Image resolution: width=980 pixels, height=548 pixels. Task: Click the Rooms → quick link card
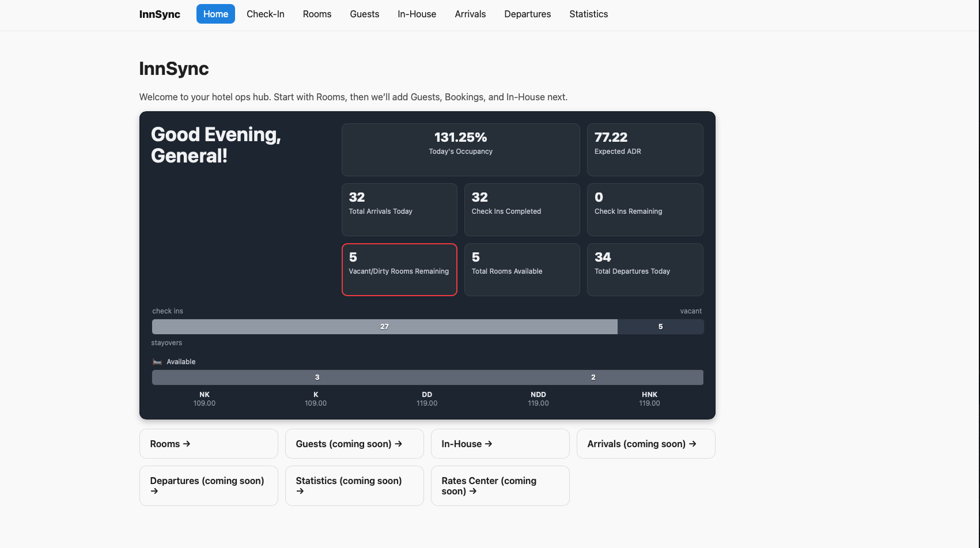click(209, 444)
